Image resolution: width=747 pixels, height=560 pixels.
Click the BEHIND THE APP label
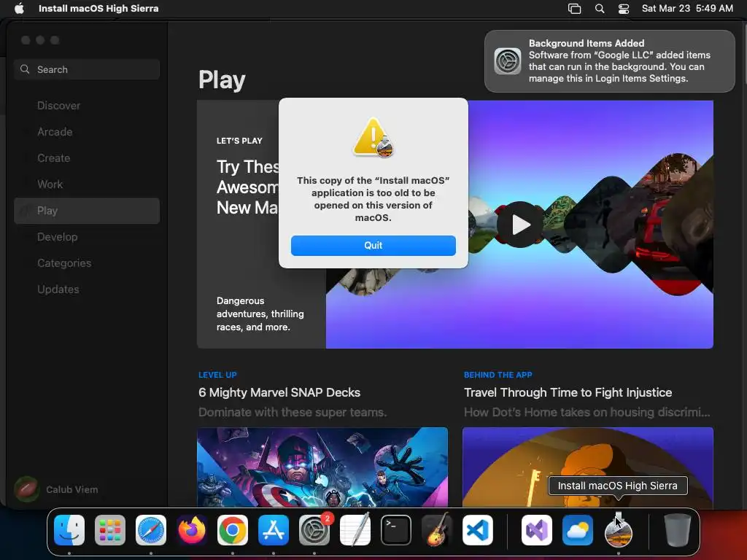click(498, 375)
